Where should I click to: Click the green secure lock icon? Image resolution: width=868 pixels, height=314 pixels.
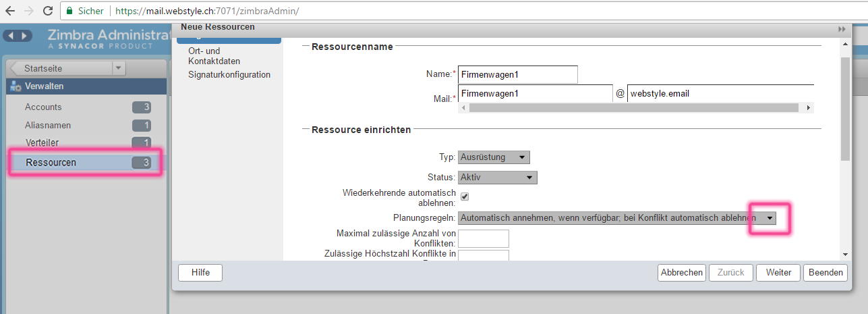point(69,11)
